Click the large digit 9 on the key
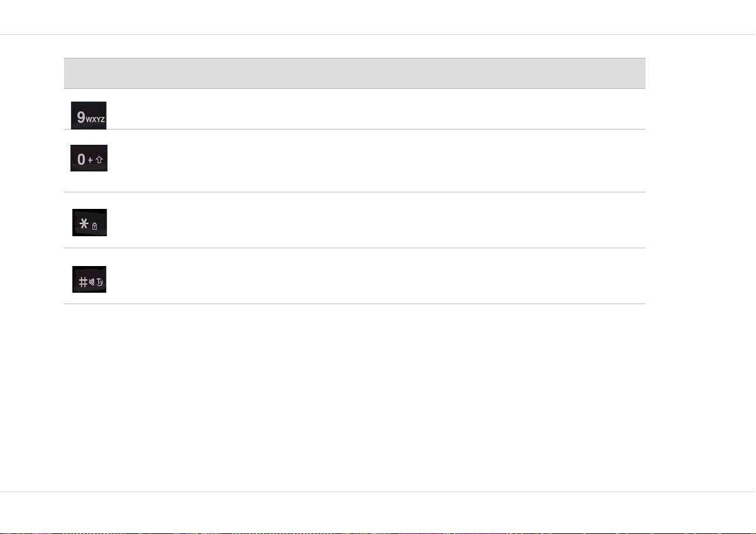Screen dimensions: 756x534 81,117
